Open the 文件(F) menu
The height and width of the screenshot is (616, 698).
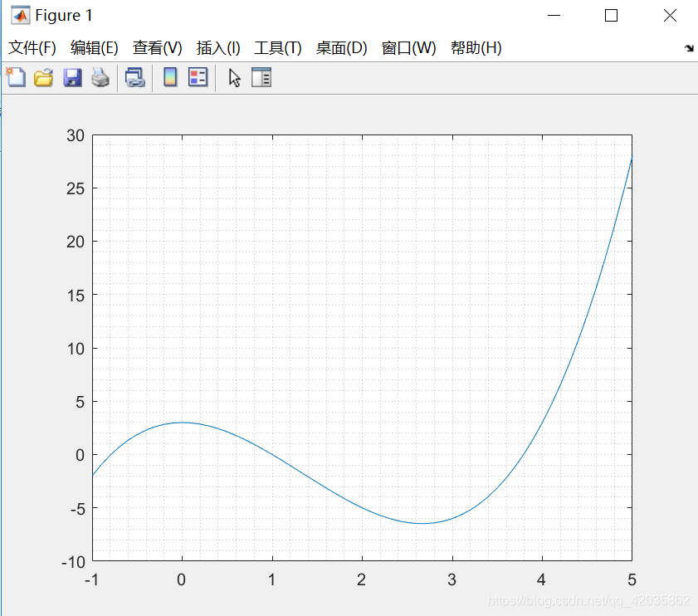32,47
